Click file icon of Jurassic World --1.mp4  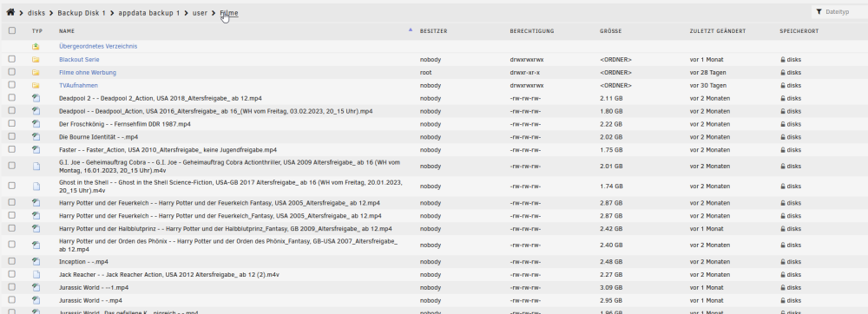coord(36,287)
